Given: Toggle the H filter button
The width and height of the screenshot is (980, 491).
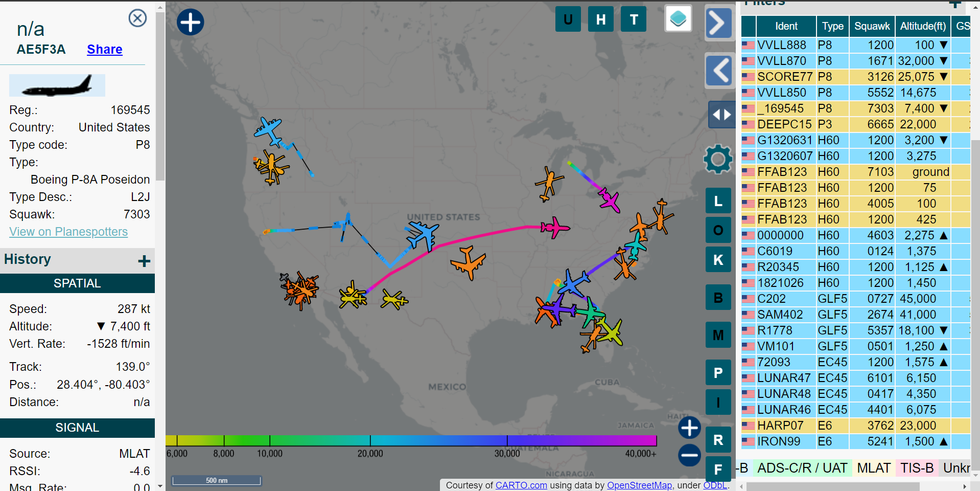Looking at the screenshot, I should point(601,19).
